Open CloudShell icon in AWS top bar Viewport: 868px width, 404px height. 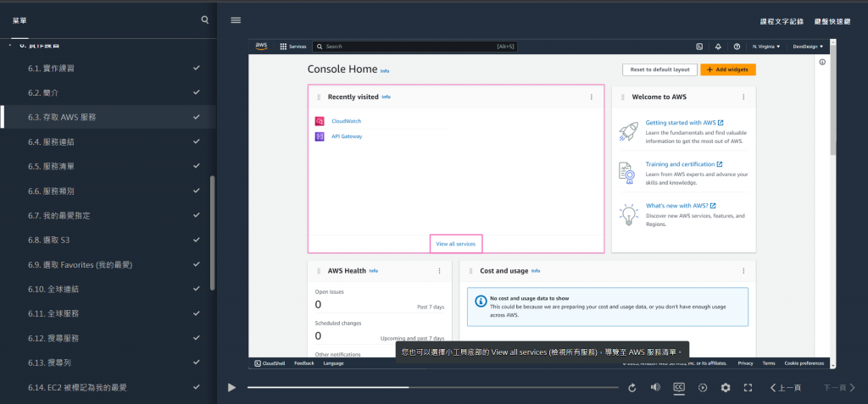coord(699,47)
